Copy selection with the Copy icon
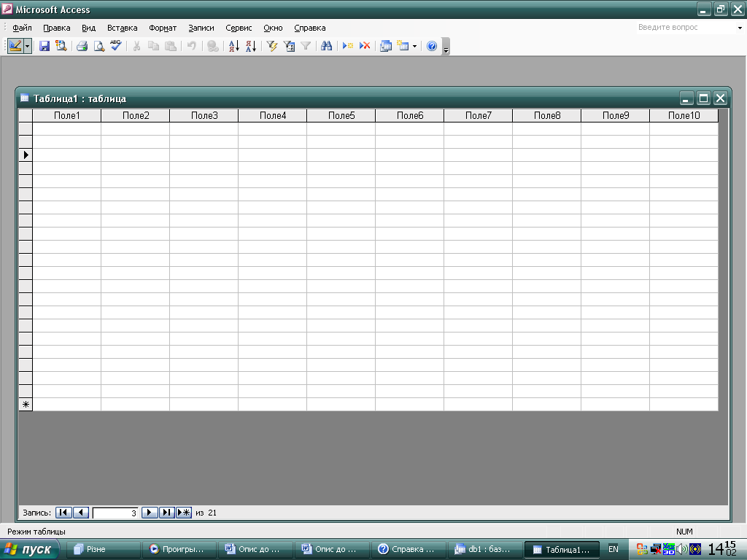 click(x=153, y=46)
